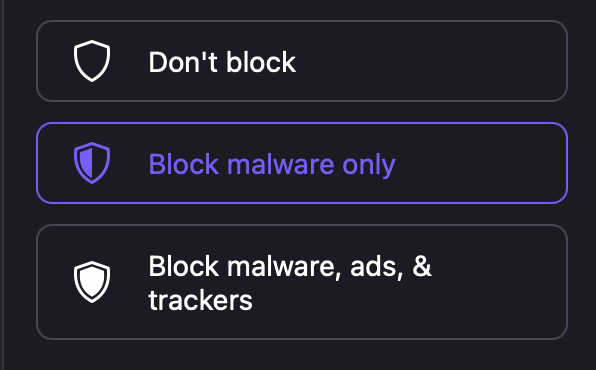Click the empty outline shield icon
The height and width of the screenshot is (370, 596).
point(92,61)
